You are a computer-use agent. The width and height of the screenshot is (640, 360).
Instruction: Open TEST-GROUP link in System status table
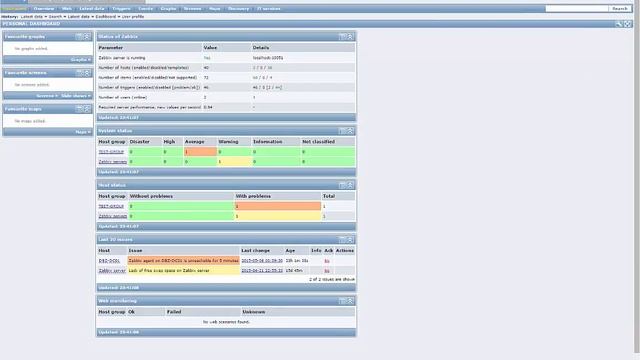[111, 152]
